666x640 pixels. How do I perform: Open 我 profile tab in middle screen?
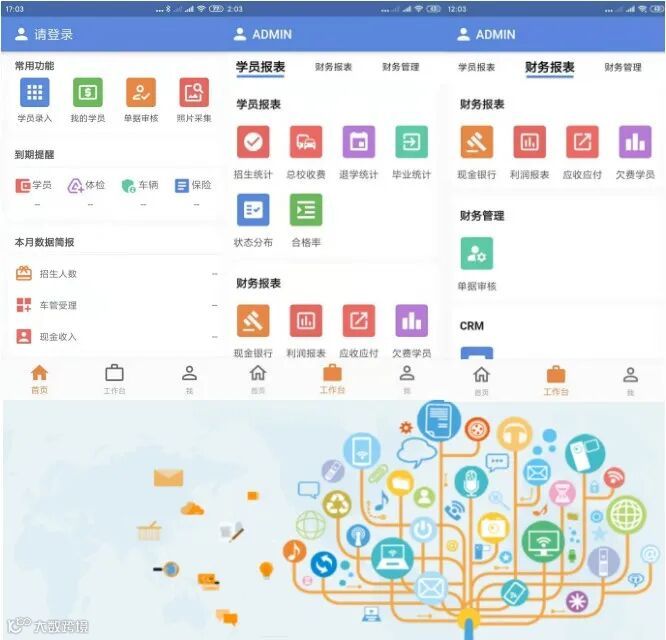tap(407, 379)
